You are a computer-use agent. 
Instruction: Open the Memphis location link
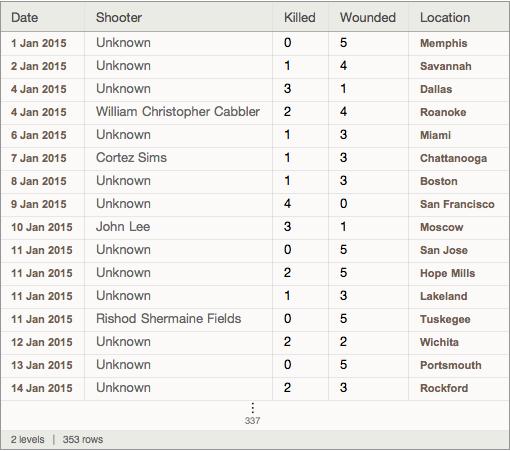[443, 43]
